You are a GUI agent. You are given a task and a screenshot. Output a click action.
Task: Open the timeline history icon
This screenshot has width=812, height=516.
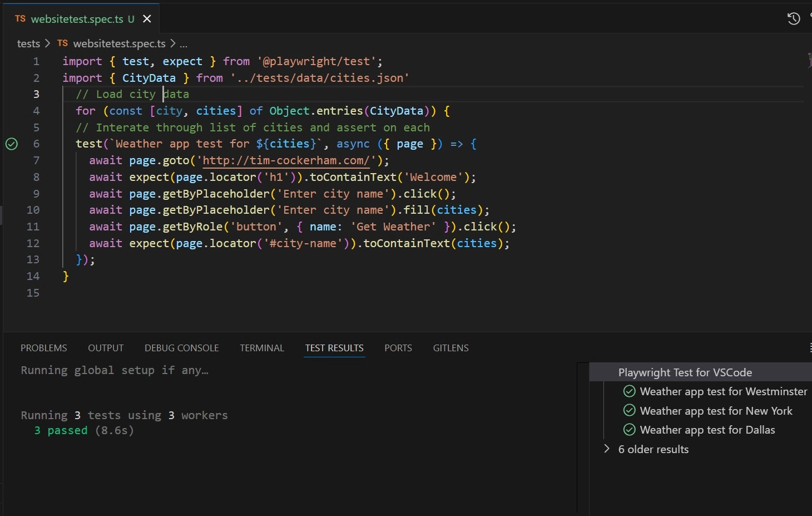point(793,19)
